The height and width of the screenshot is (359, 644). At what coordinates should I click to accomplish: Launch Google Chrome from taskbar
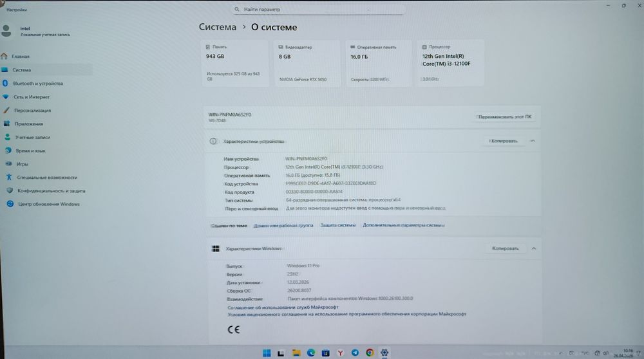pos(370,353)
